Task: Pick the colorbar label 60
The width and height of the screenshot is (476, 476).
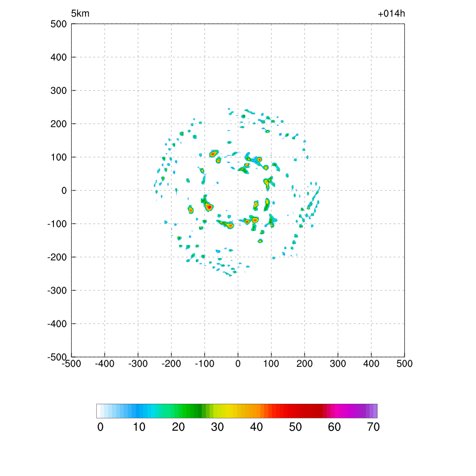Action: [334, 427]
